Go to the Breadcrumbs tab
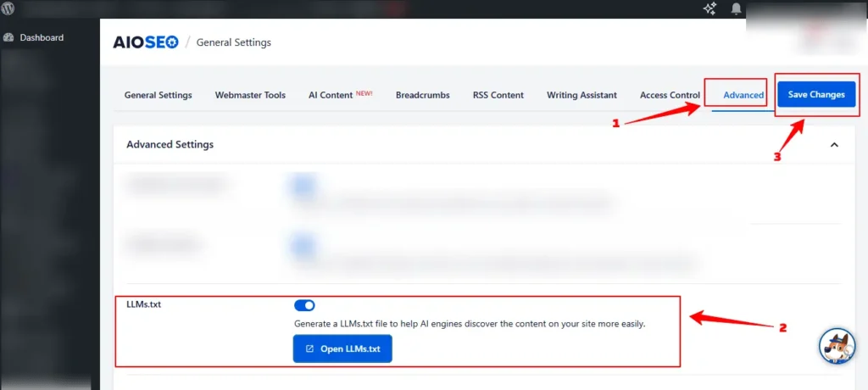This screenshot has height=390, width=868. (x=422, y=95)
